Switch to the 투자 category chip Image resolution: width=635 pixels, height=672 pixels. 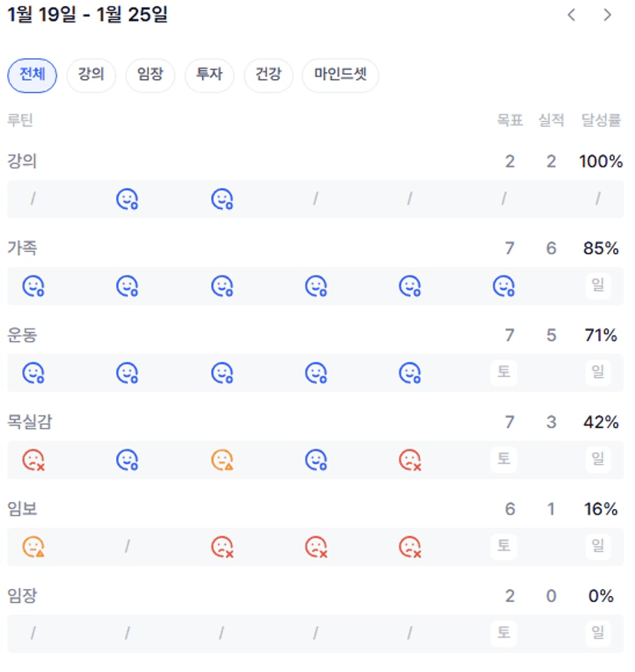point(209,75)
